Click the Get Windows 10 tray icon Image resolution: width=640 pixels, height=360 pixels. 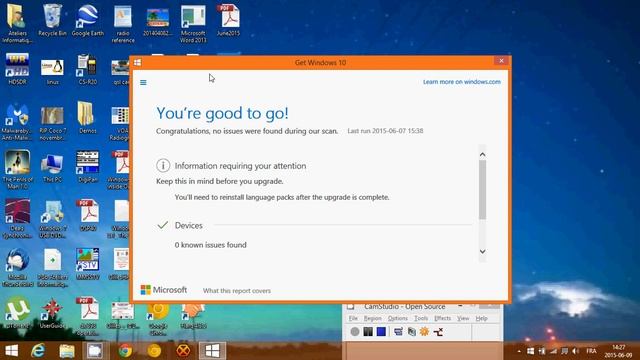pyautogui.click(x=531, y=351)
